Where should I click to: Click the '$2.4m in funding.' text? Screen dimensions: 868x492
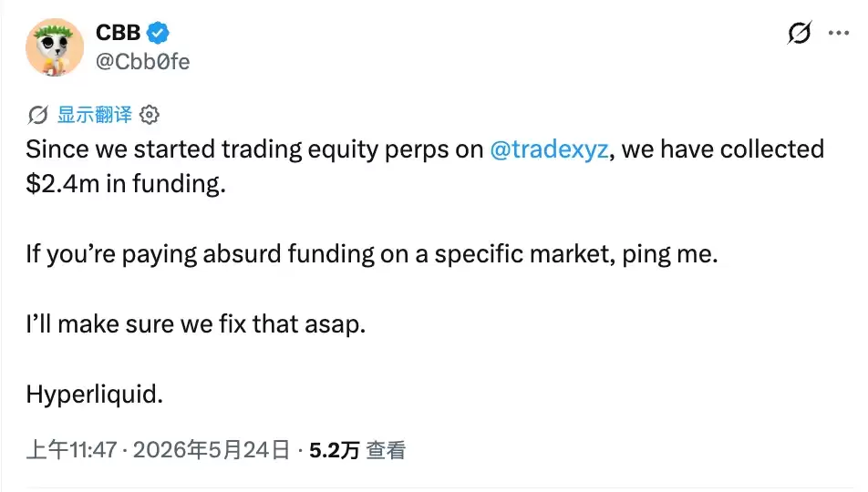pyautogui.click(x=126, y=184)
